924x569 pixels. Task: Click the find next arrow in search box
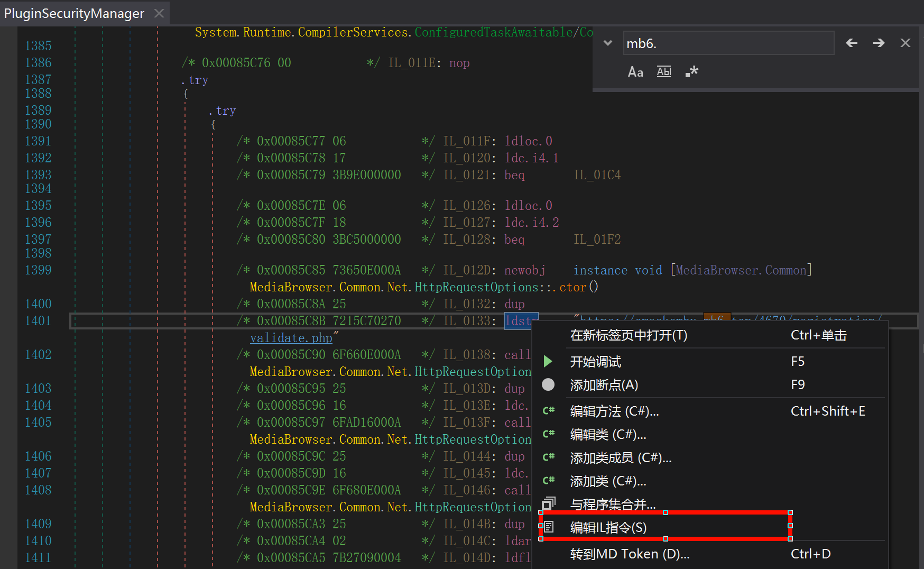[x=879, y=43]
